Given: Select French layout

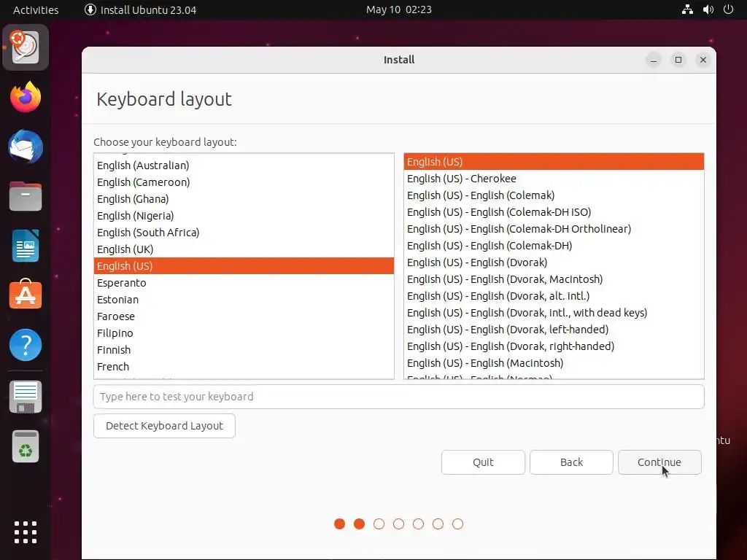Looking at the screenshot, I should pyautogui.click(x=244, y=367).
